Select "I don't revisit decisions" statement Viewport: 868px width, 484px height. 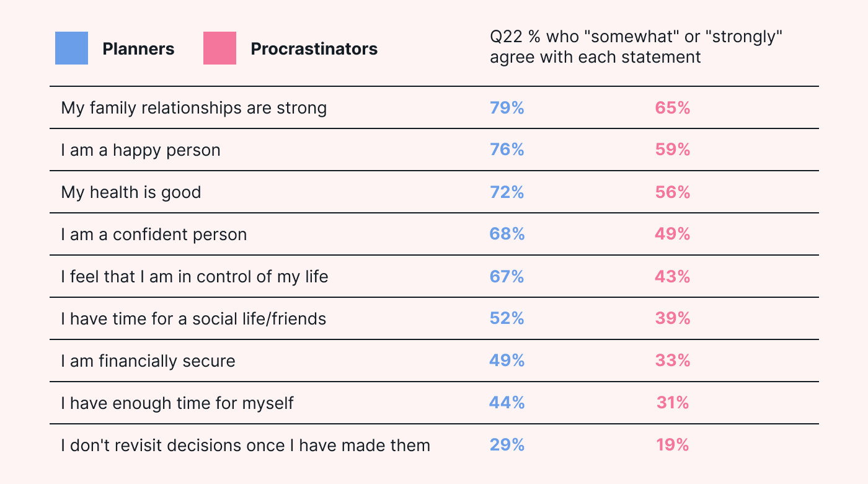[246, 446]
